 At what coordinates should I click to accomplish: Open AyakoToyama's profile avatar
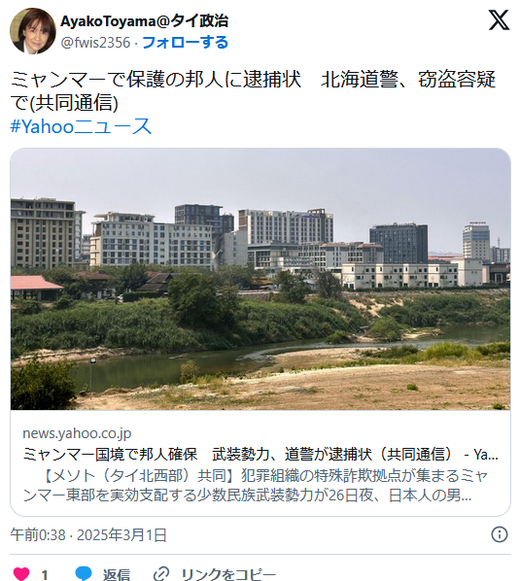pos(33,31)
